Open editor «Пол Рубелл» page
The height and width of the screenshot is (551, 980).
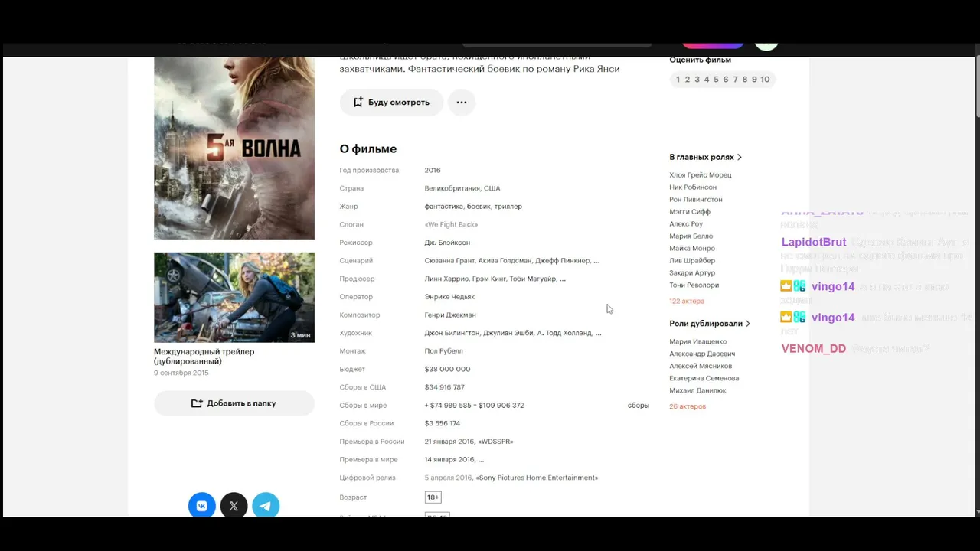pyautogui.click(x=444, y=351)
